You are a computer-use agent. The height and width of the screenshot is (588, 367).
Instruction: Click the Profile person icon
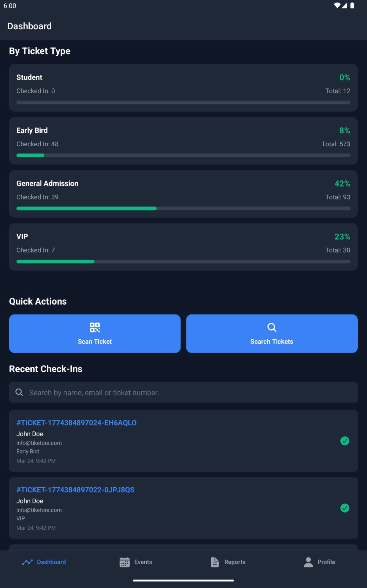tap(308, 562)
